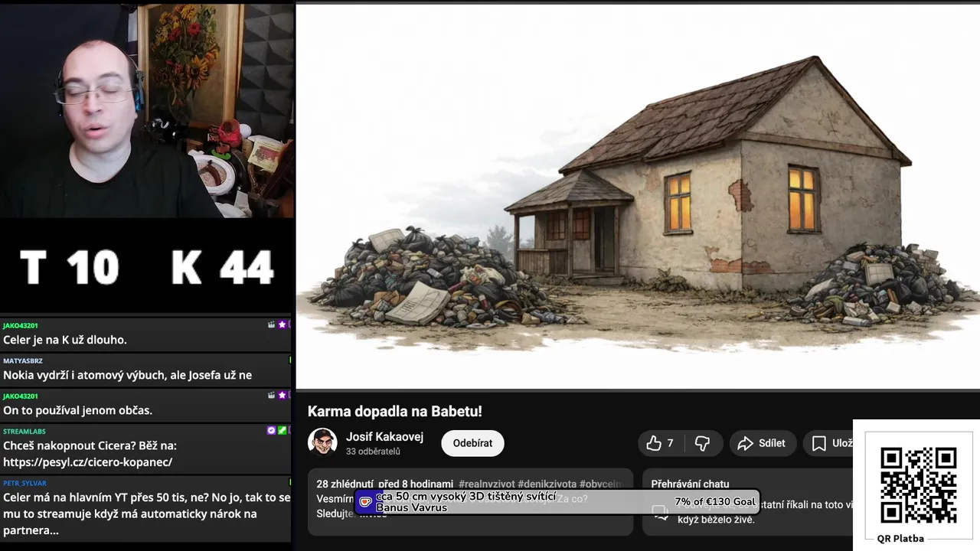Click the 33 odběratelů subscriber count
The width and height of the screenshot is (980, 551).
coord(373,452)
